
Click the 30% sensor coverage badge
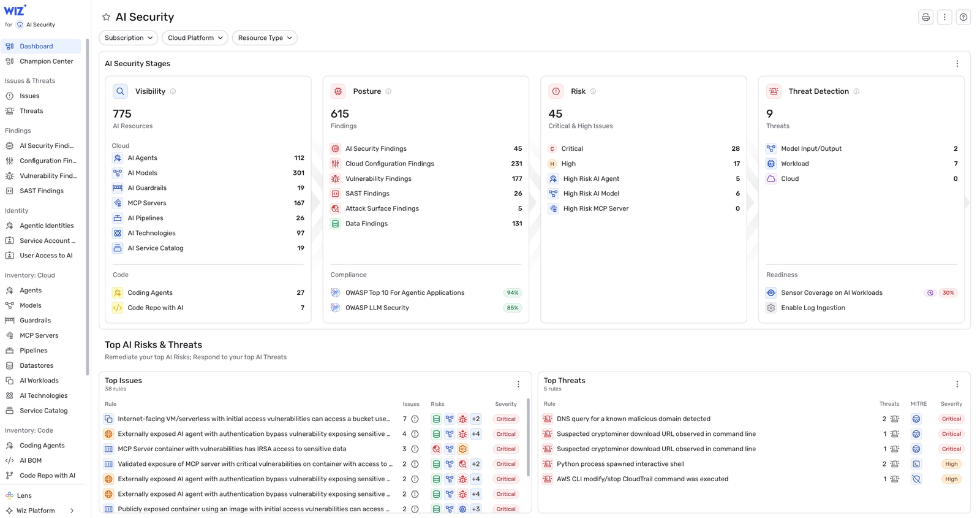[x=948, y=293]
